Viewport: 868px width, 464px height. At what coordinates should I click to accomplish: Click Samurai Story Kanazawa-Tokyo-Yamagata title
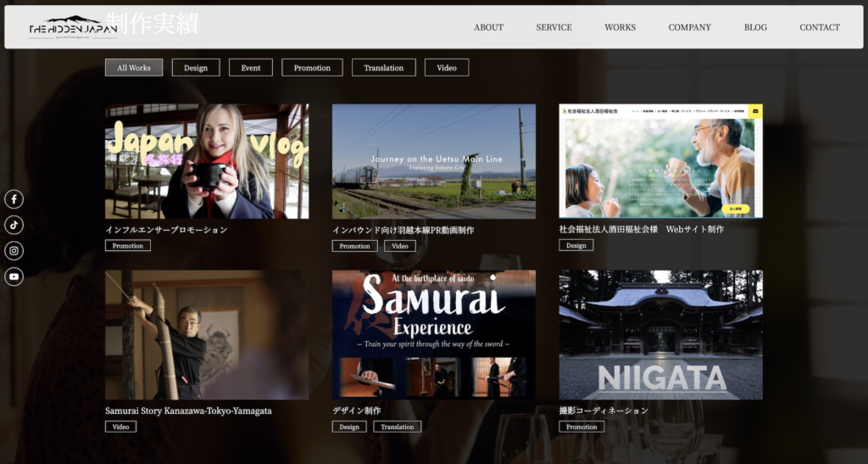pos(188,411)
